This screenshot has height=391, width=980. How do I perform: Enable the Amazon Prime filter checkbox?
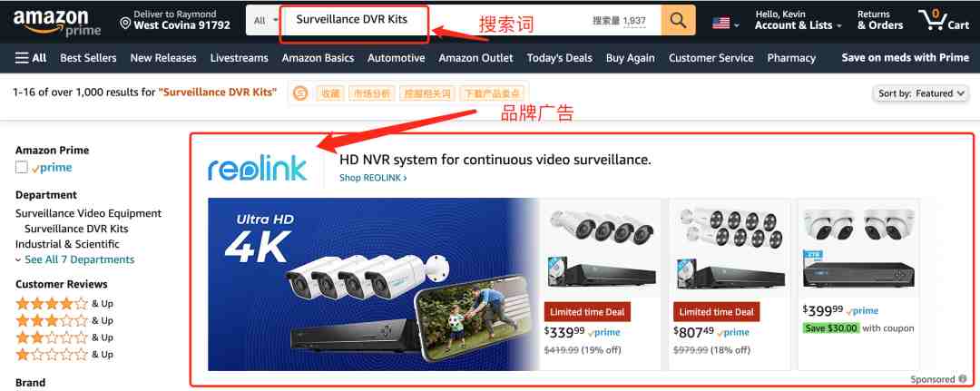22,168
